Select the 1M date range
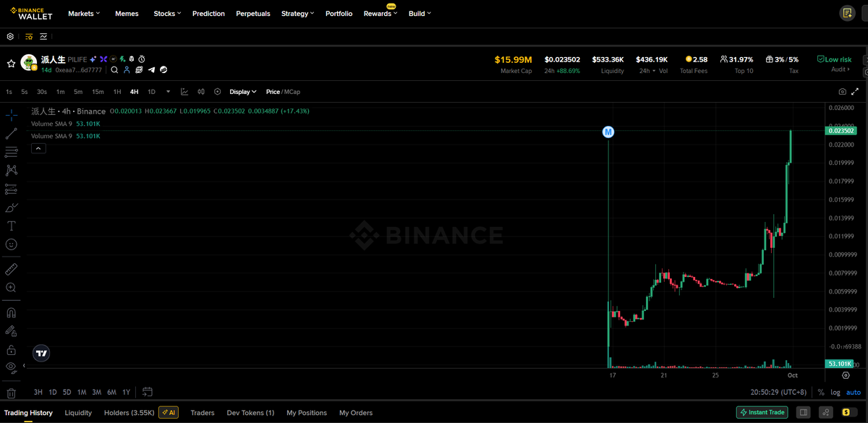This screenshot has height=423, width=868. coord(82,392)
